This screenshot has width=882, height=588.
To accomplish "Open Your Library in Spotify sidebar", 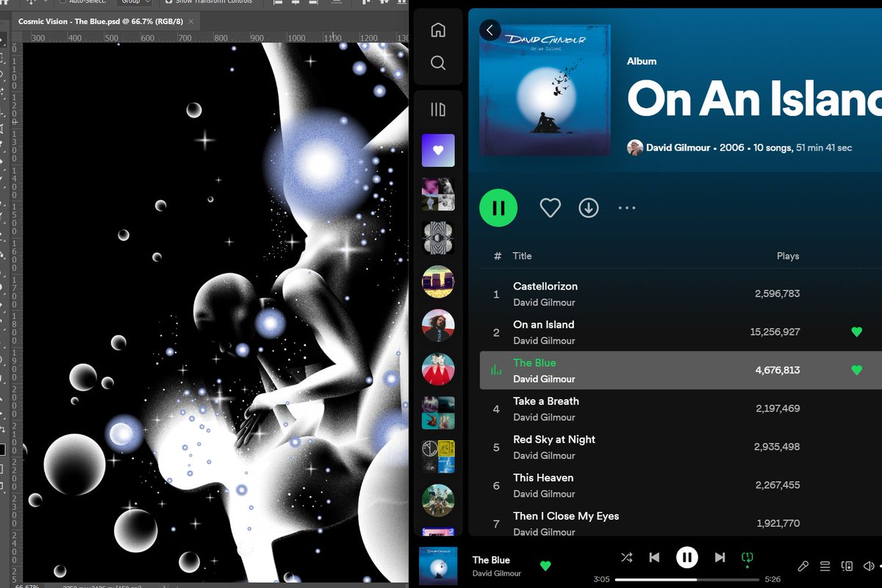I will click(438, 110).
